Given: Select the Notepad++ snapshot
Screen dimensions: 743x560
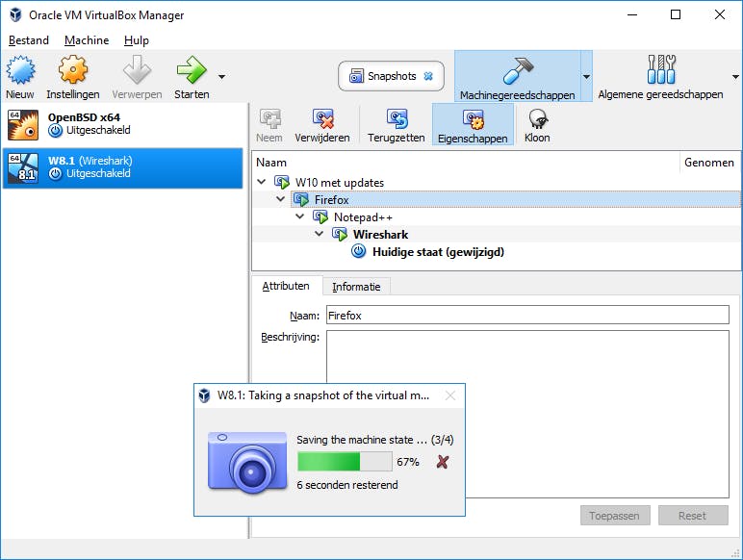Looking at the screenshot, I should (363, 217).
